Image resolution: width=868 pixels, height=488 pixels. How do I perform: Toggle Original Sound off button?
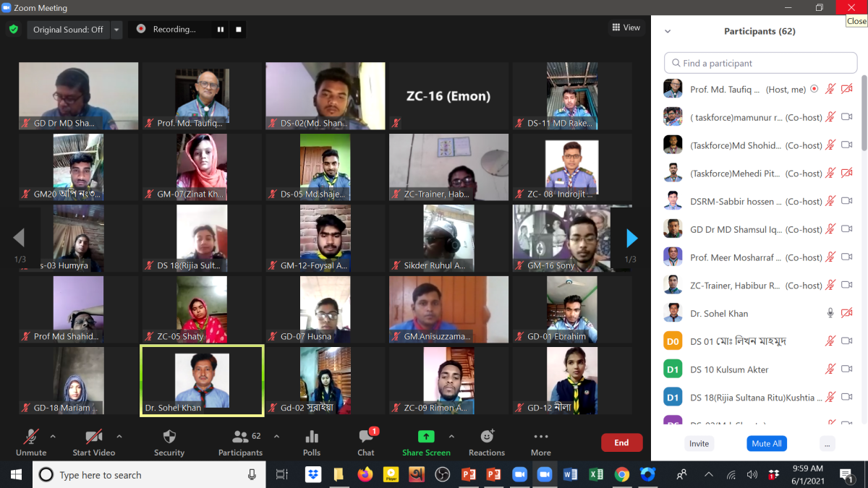(68, 30)
